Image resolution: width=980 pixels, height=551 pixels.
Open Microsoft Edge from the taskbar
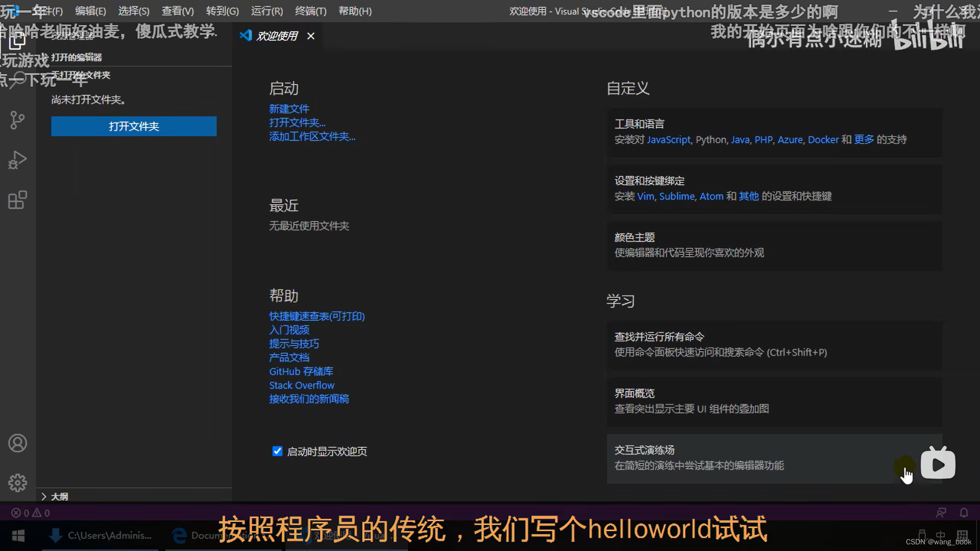[178, 535]
